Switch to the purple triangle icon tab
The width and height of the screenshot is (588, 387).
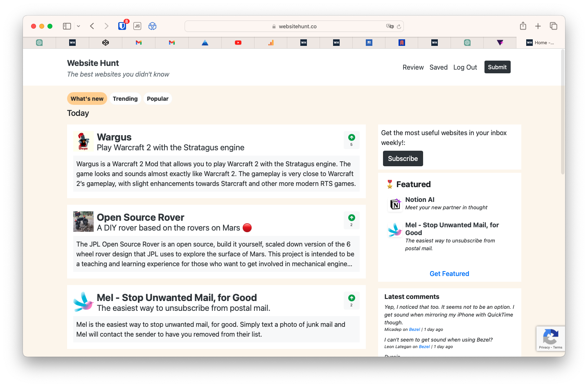(x=500, y=43)
